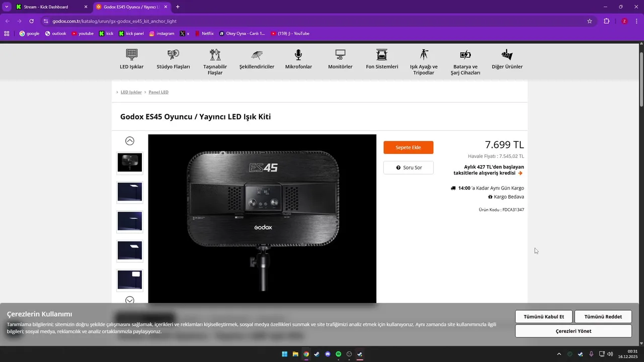
Task: Open the Monitörler category icon
Action: [x=340, y=54]
